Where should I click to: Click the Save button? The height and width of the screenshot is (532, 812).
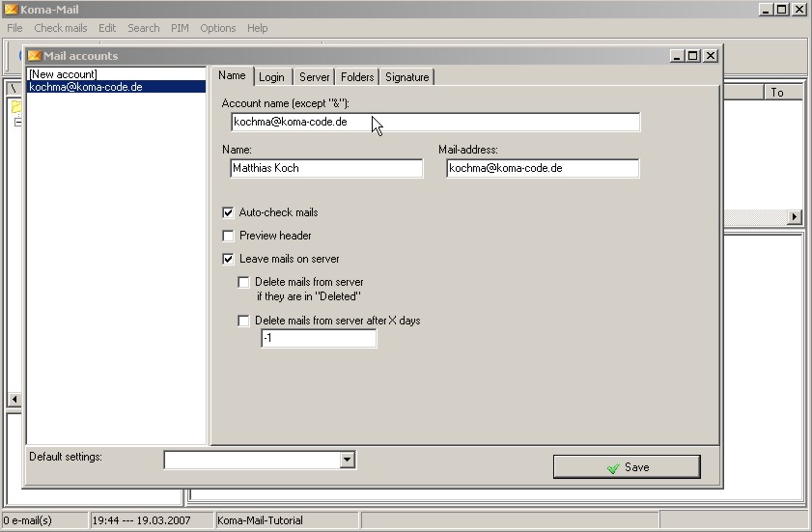627,466
